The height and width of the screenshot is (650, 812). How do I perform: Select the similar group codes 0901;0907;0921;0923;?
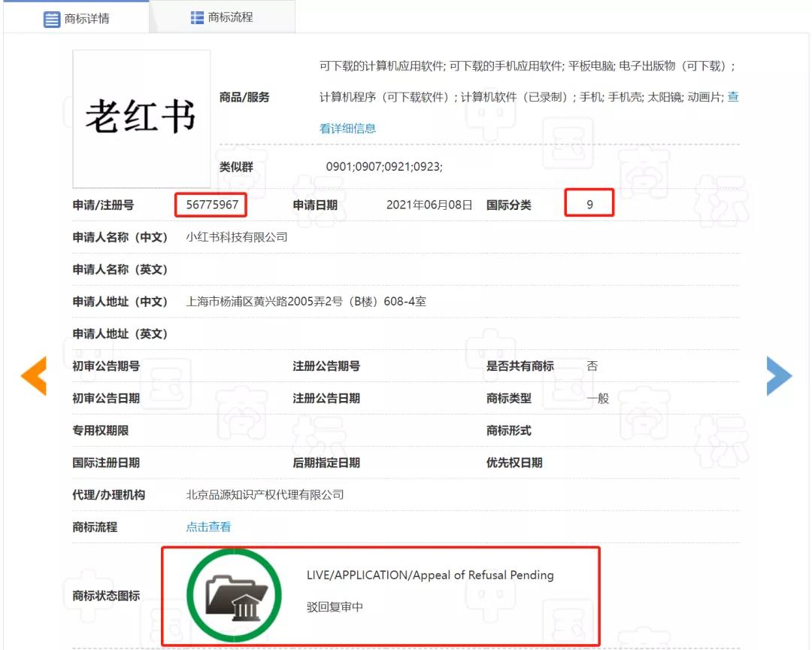[x=384, y=166]
